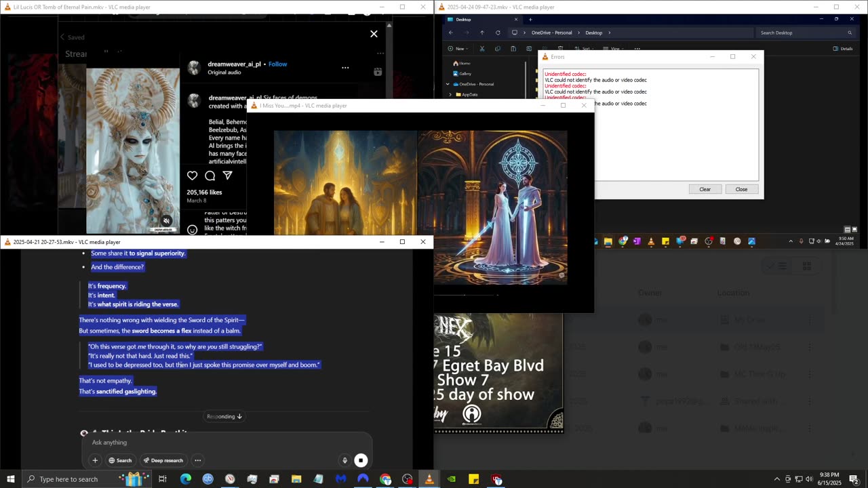Stop the response with the square stop button
The width and height of the screenshot is (868, 488).
(361, 461)
